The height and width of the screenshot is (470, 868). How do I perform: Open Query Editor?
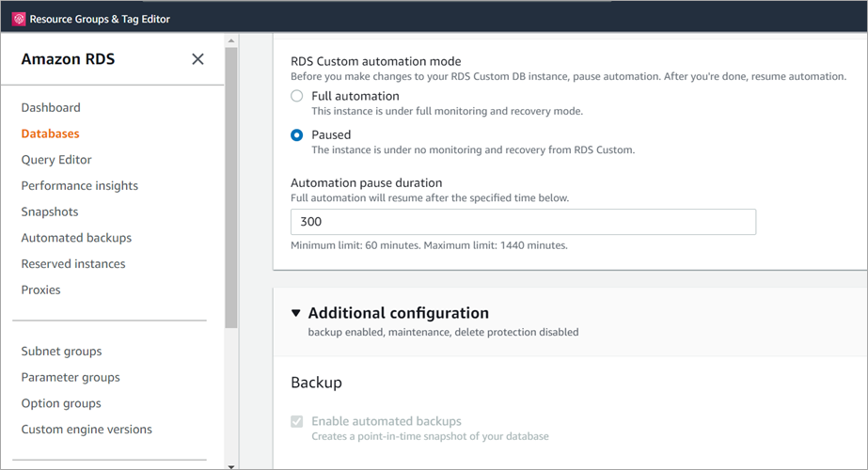pos(56,160)
